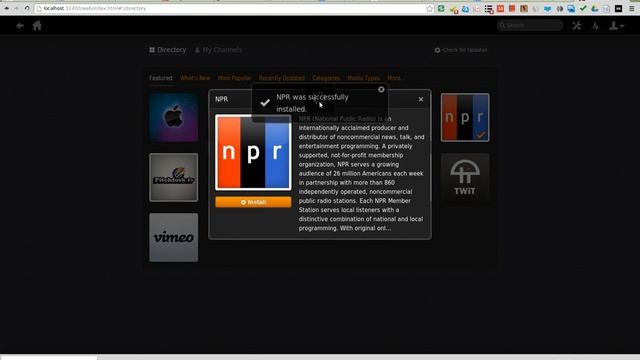Open the Apple channel thumbnail

tap(173, 118)
